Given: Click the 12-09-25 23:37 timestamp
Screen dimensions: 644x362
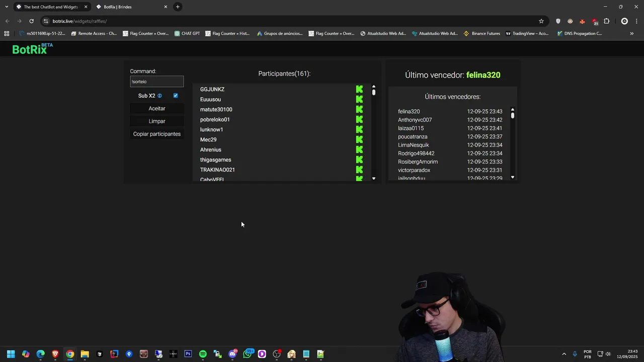Looking at the screenshot, I should [485, 137].
